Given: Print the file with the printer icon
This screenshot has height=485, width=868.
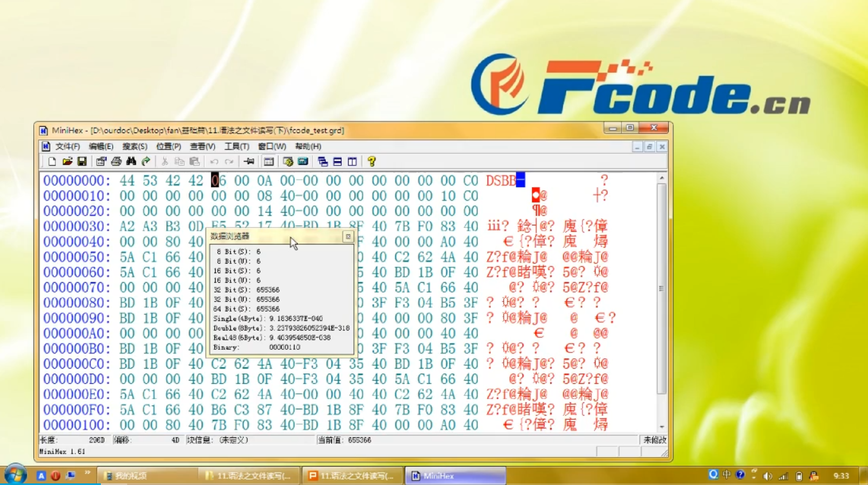Looking at the screenshot, I should [x=116, y=161].
